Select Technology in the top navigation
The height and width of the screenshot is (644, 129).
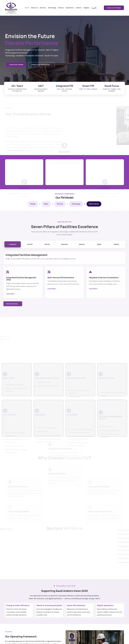[x=52, y=8]
